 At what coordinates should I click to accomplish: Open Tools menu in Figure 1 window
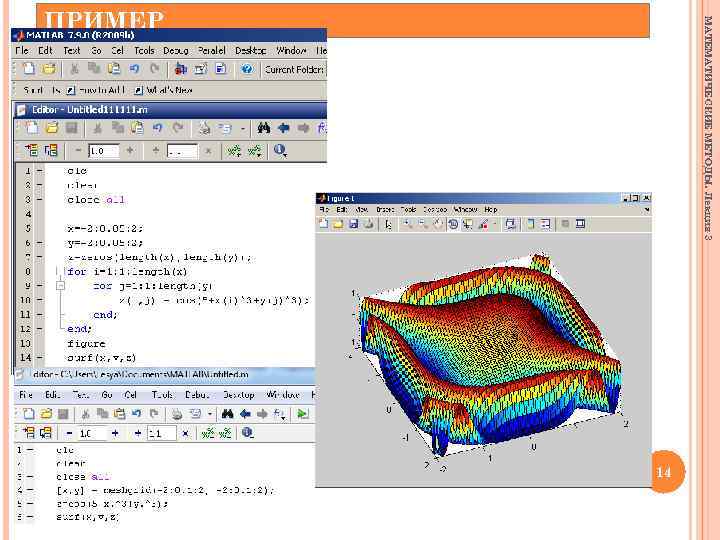408,209
